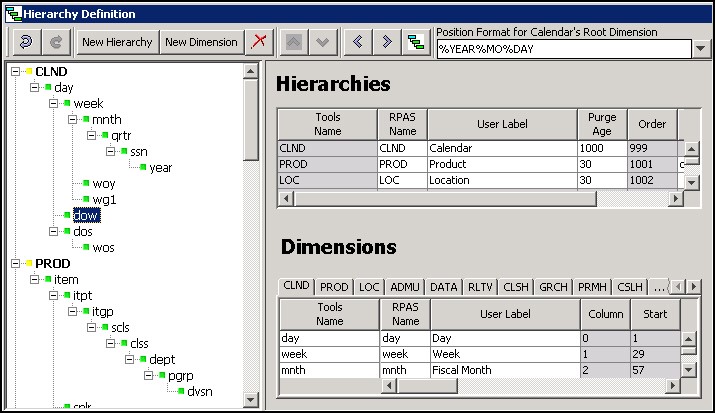Select the CLND tree root label
This screenshot has width=715, height=413.
tap(51, 72)
